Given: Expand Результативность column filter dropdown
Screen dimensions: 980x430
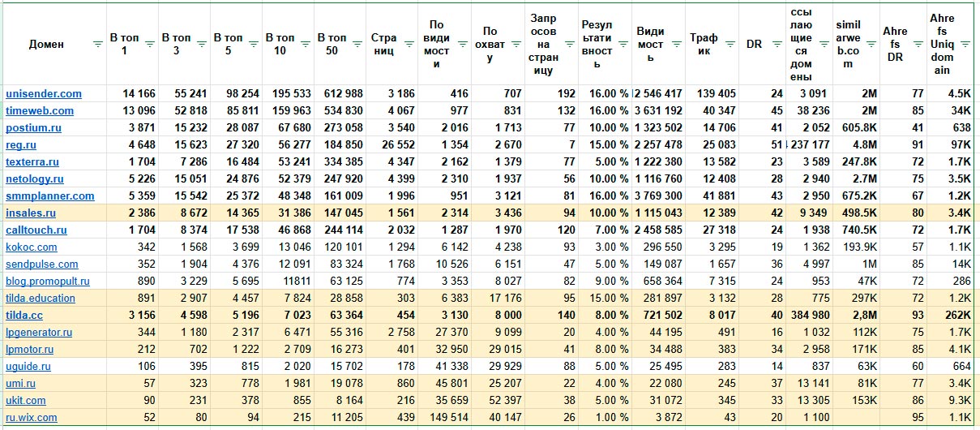Looking at the screenshot, I should (x=623, y=45).
